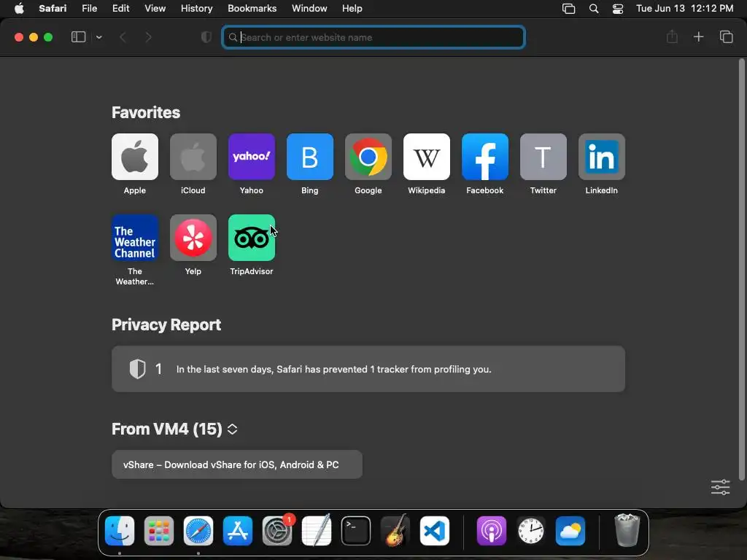Screen dimensions: 747x560
Task: Open the Google favorite tile
Action: [x=368, y=157]
